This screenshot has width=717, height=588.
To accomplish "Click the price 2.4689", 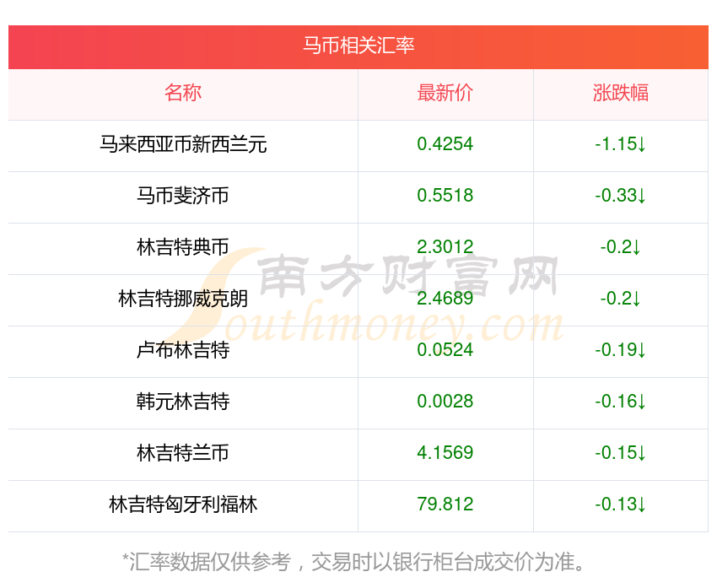I will coord(445,299).
